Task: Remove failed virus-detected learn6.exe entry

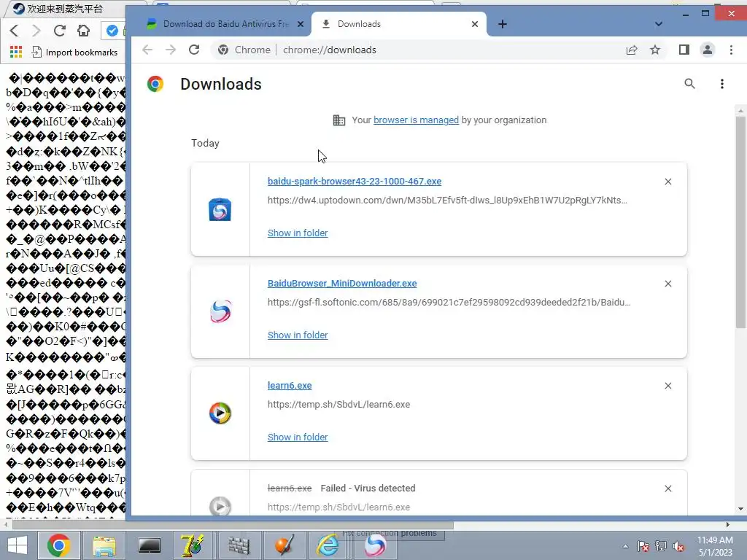Action: click(668, 489)
